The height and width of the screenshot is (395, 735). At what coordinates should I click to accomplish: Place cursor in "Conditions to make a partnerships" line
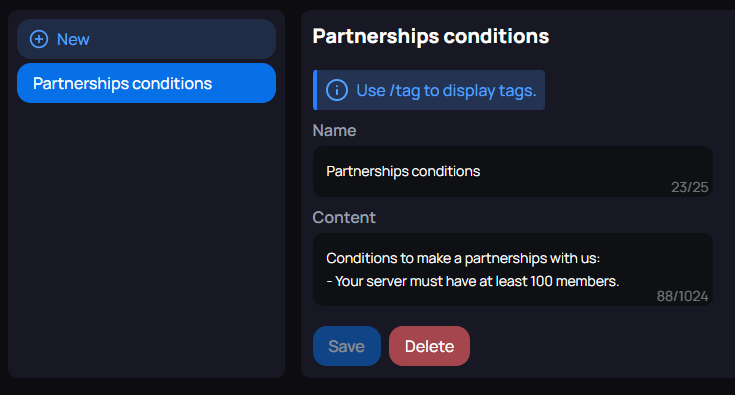463,258
